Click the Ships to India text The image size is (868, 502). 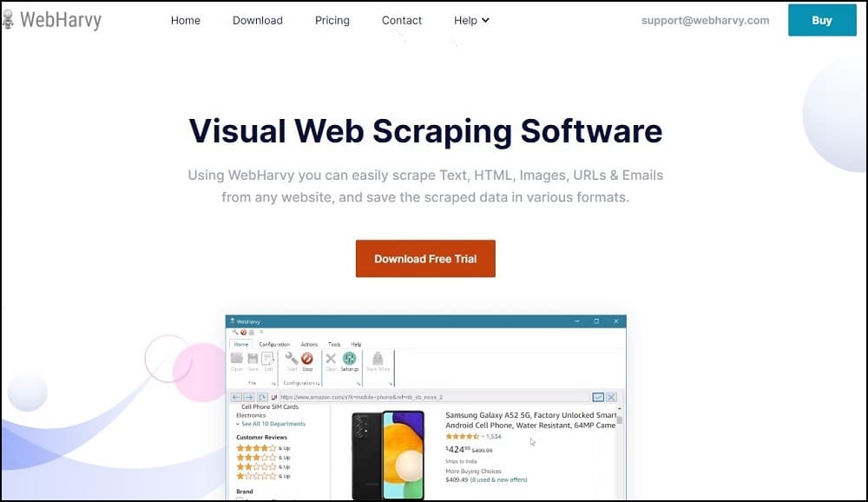click(461, 461)
